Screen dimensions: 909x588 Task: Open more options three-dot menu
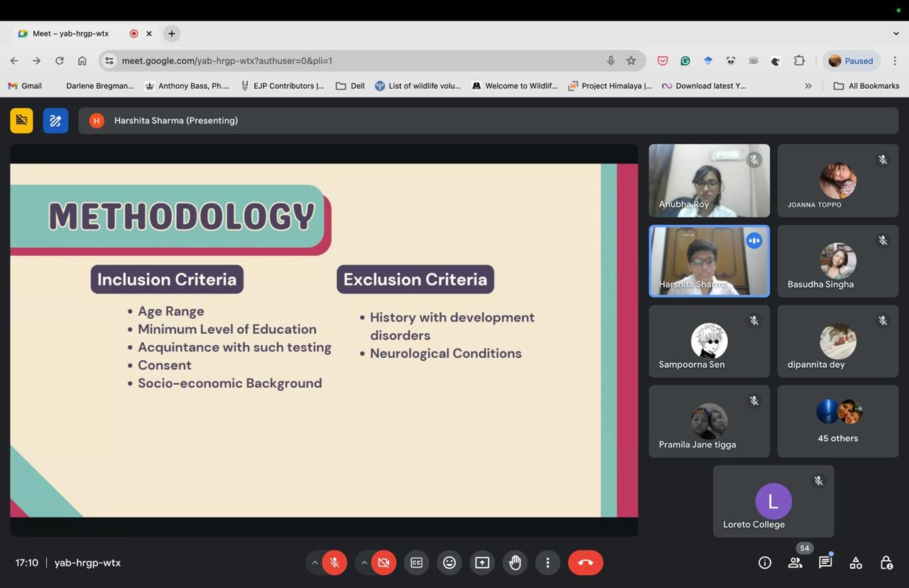tap(548, 562)
